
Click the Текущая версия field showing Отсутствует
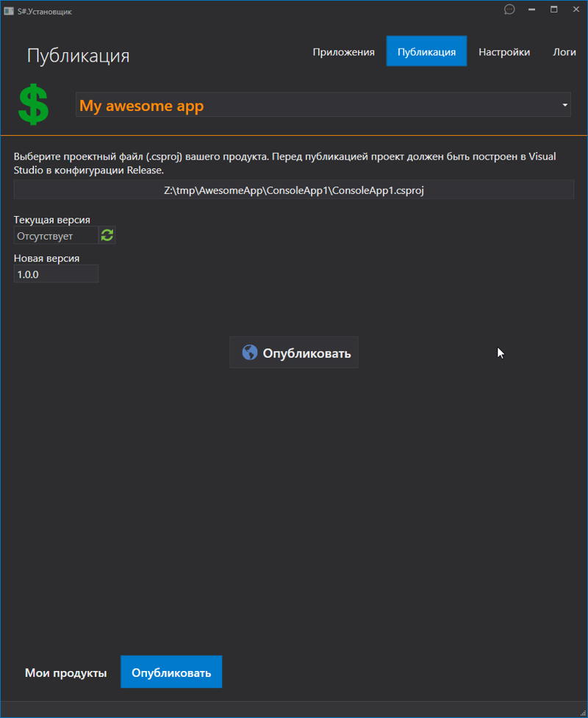(x=56, y=235)
